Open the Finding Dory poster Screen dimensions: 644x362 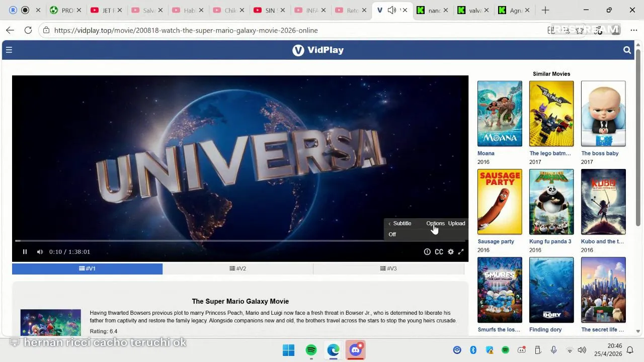(551, 290)
